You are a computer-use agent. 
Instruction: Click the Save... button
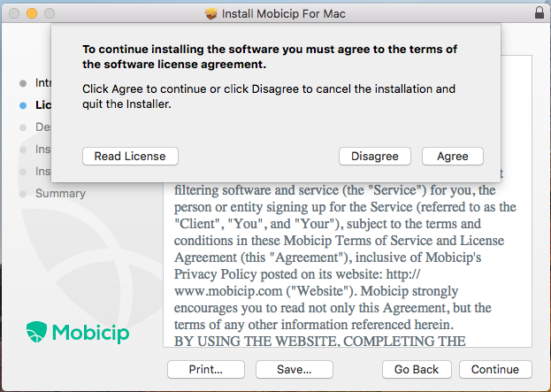click(x=295, y=369)
